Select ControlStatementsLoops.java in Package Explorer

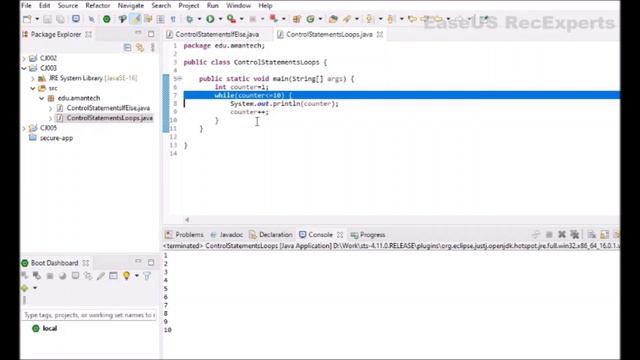(x=110, y=118)
